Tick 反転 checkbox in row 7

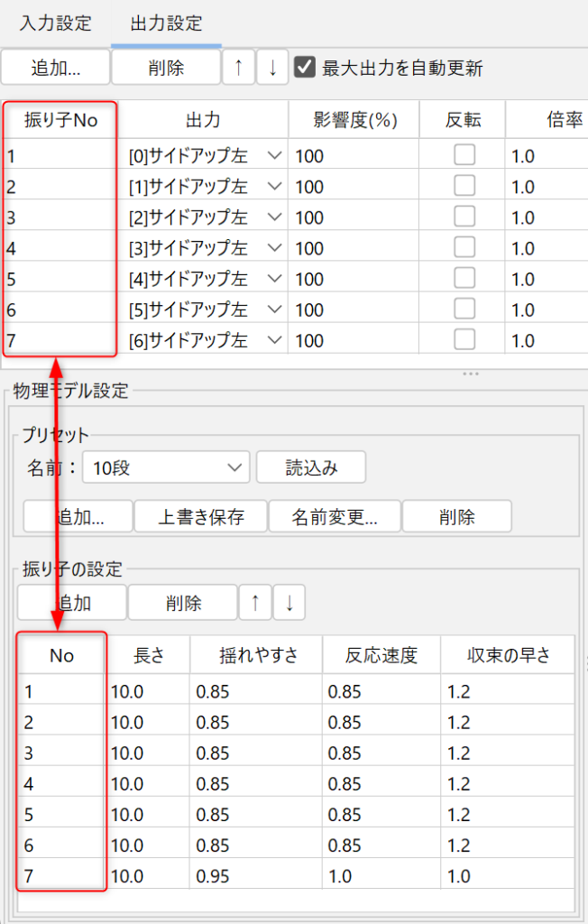click(x=464, y=340)
